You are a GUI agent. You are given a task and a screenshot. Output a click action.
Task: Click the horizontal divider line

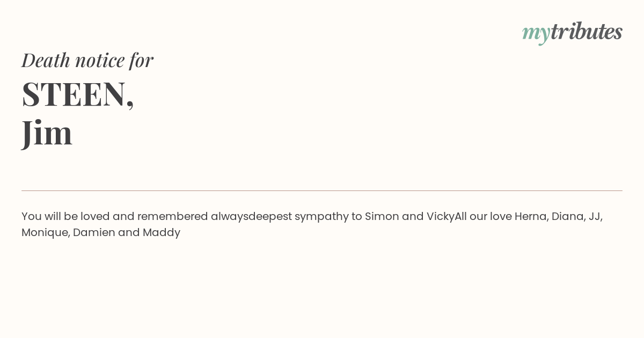point(322,190)
